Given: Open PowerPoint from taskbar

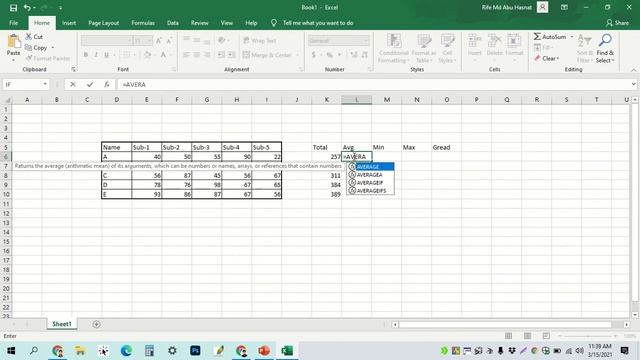Looking at the screenshot, I should click(264, 351).
